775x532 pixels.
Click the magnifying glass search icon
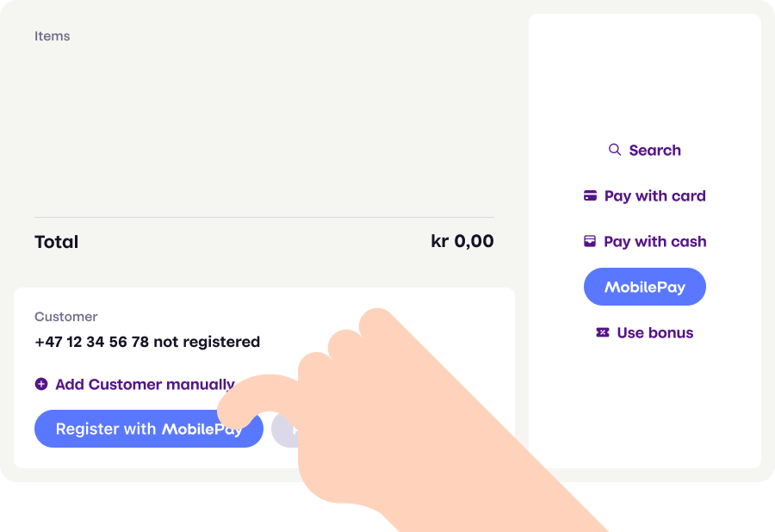click(x=615, y=150)
